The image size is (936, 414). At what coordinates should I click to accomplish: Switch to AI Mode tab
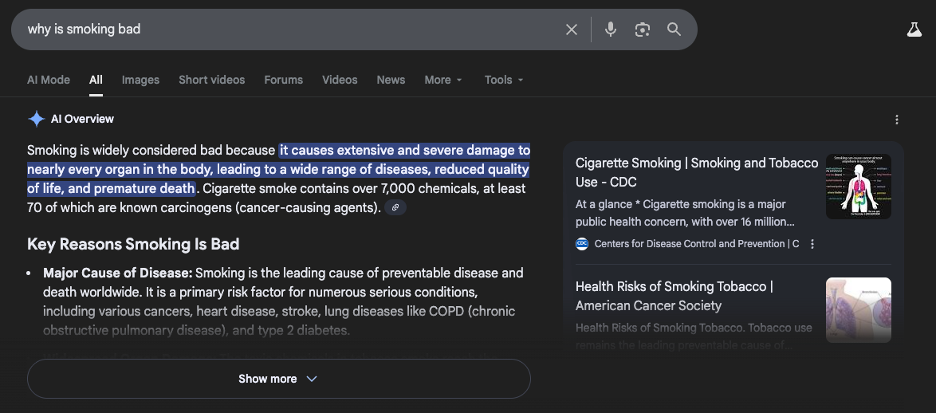coord(48,80)
